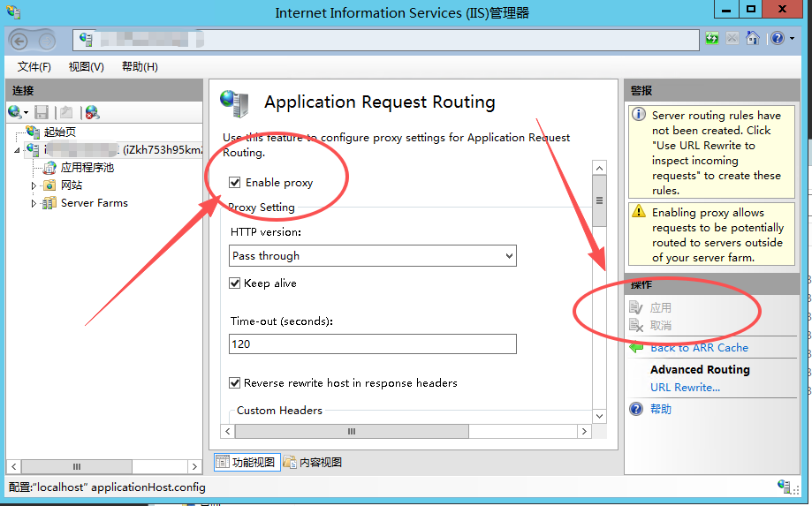This screenshot has width=812, height=506.
Task: Click the Delete Connection icon with red mark
Action: pos(92,112)
